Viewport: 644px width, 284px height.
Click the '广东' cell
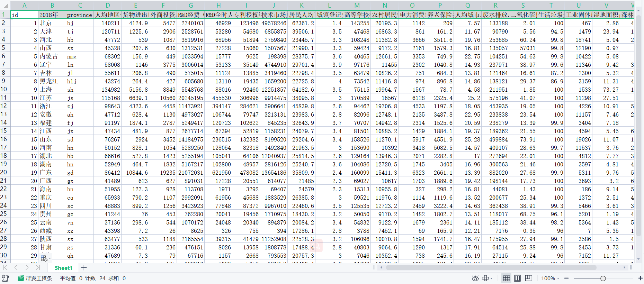pos(52,173)
